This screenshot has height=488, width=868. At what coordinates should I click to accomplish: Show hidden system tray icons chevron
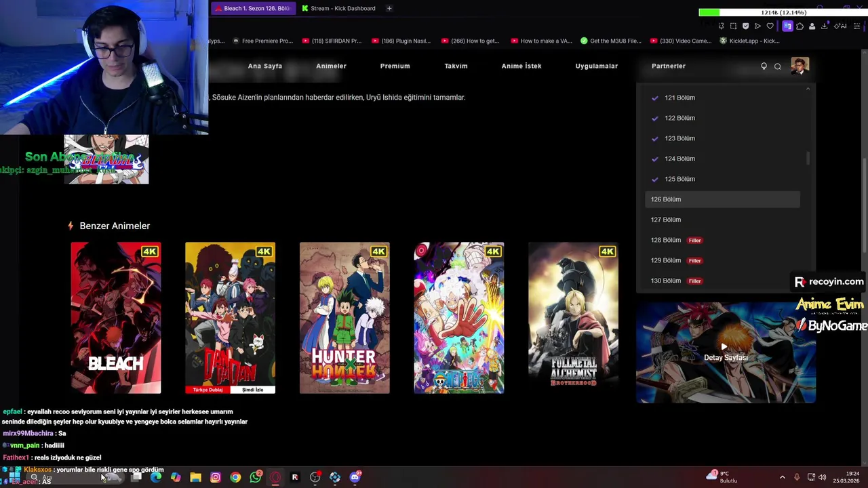click(782, 477)
